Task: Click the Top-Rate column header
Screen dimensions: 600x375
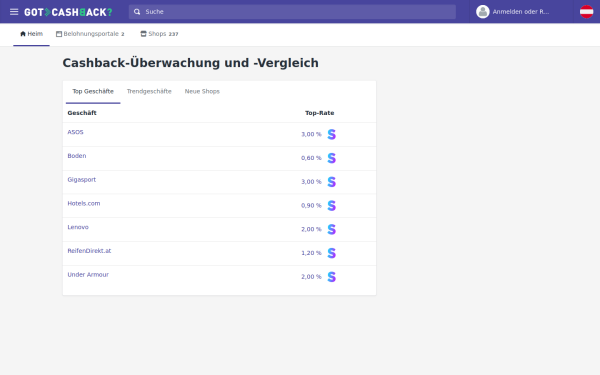Action: (320, 113)
